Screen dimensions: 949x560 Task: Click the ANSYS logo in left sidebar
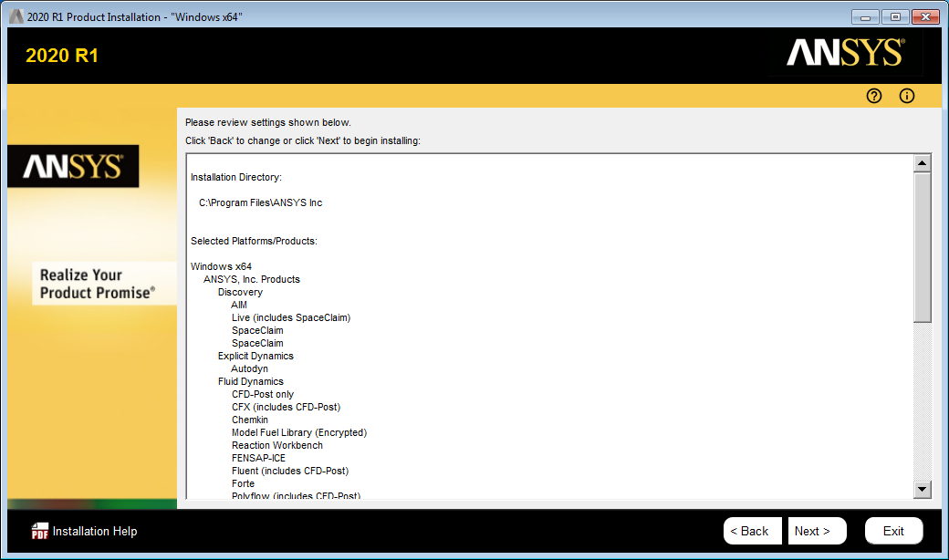point(73,166)
